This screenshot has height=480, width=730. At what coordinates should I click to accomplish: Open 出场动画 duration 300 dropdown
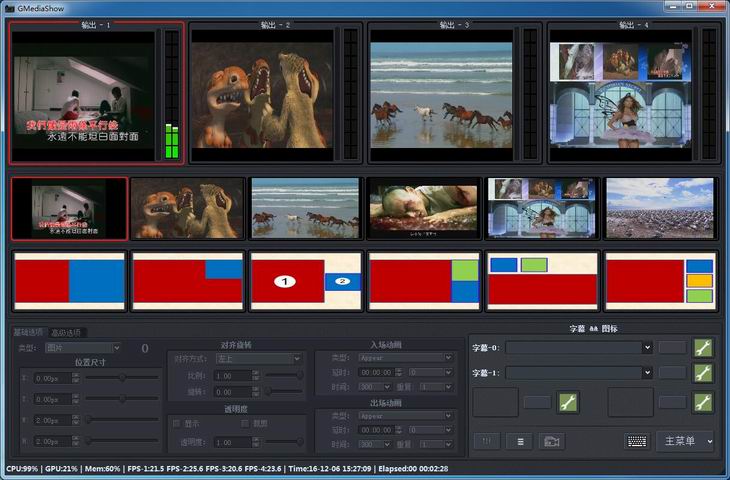(x=375, y=445)
